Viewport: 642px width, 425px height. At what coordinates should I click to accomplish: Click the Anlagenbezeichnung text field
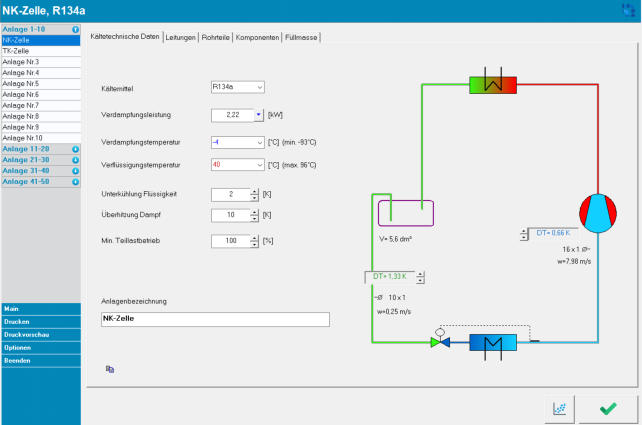click(215, 320)
